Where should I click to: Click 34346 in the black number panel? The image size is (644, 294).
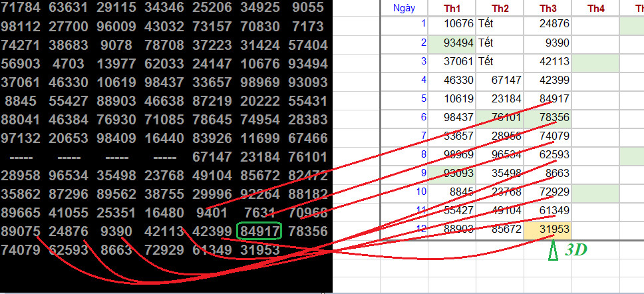click(x=164, y=7)
